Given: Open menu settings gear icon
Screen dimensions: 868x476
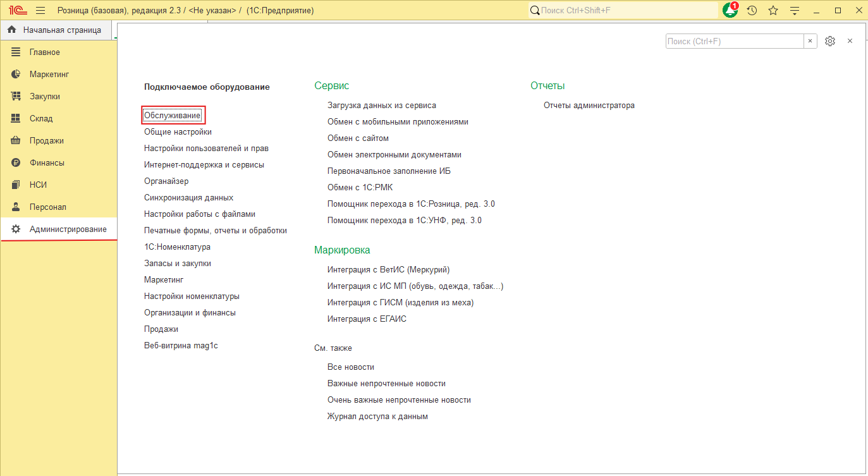Looking at the screenshot, I should click(x=830, y=41).
